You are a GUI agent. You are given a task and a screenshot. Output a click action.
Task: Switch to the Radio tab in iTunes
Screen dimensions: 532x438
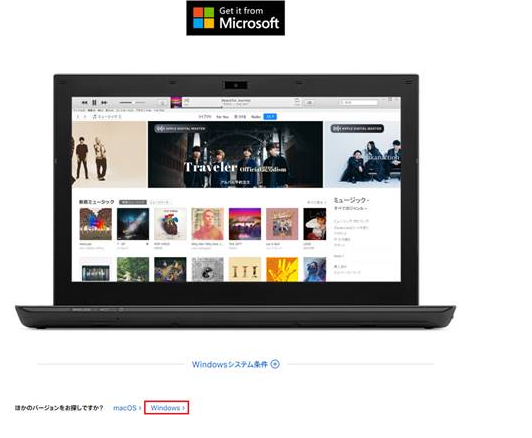coord(256,117)
